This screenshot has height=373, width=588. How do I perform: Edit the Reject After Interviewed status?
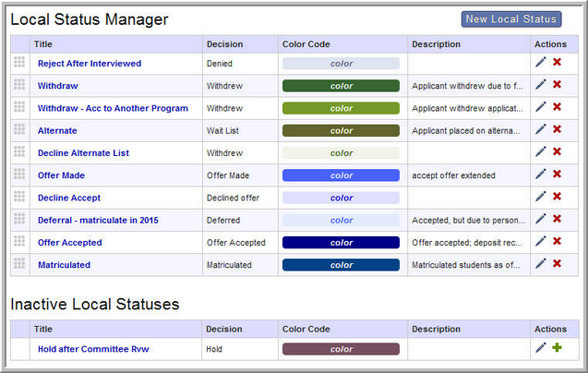[x=541, y=63]
